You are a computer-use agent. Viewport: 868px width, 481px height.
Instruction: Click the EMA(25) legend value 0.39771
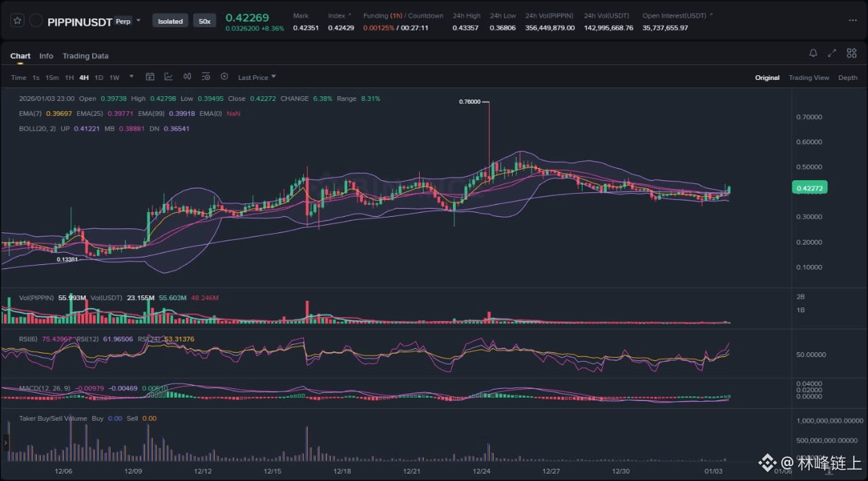pos(119,113)
